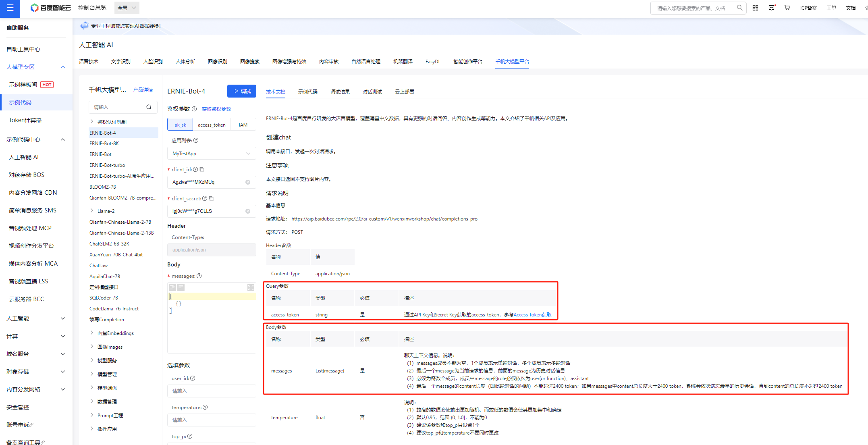Clear the client_secret field
The image size is (868, 445).
tap(248, 211)
